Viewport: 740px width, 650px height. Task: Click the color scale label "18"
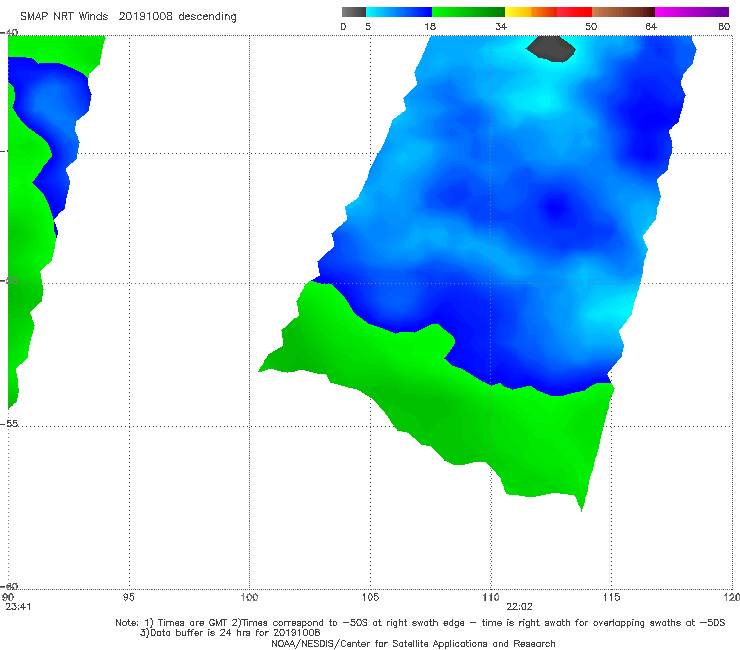click(430, 26)
